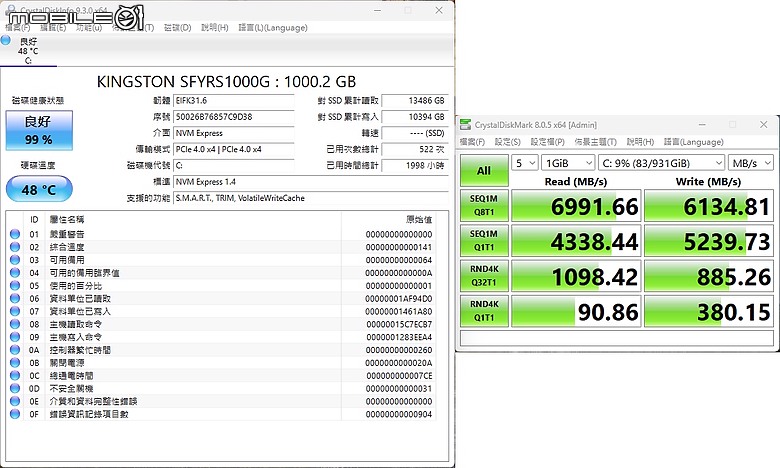The height and width of the screenshot is (468, 780).
Task: Click the blue status circle for attribute 0C
Action: [x=15, y=375]
